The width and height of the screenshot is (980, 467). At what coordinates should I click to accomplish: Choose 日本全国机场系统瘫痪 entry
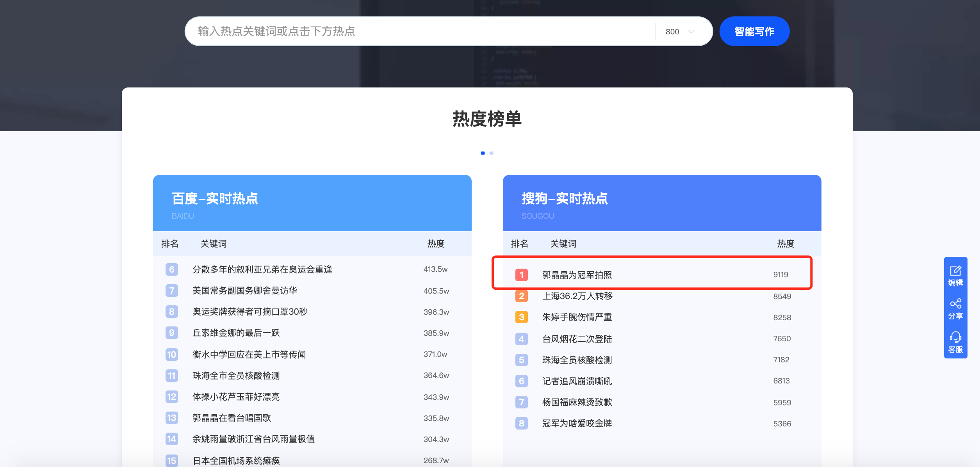[x=236, y=461]
